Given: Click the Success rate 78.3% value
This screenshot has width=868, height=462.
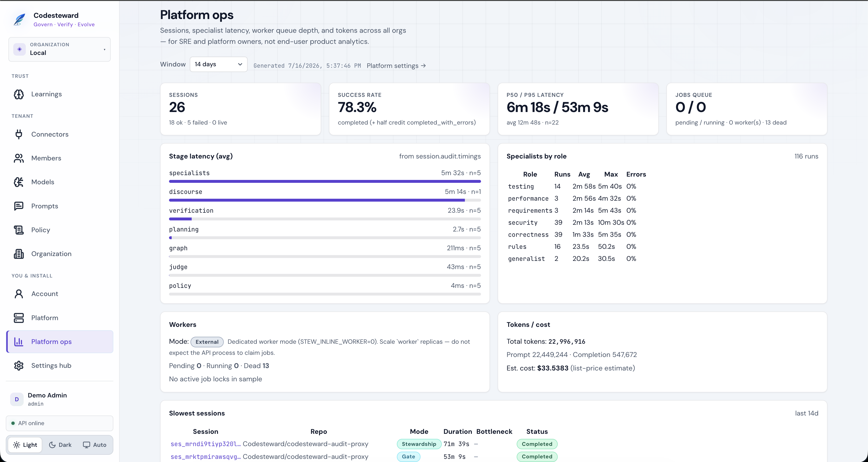Looking at the screenshot, I should (x=357, y=107).
